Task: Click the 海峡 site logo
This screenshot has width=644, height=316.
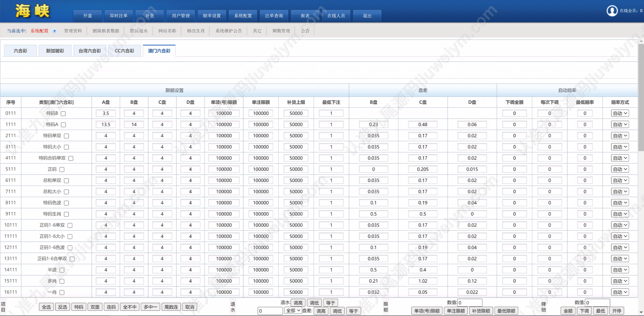Action: tap(32, 11)
